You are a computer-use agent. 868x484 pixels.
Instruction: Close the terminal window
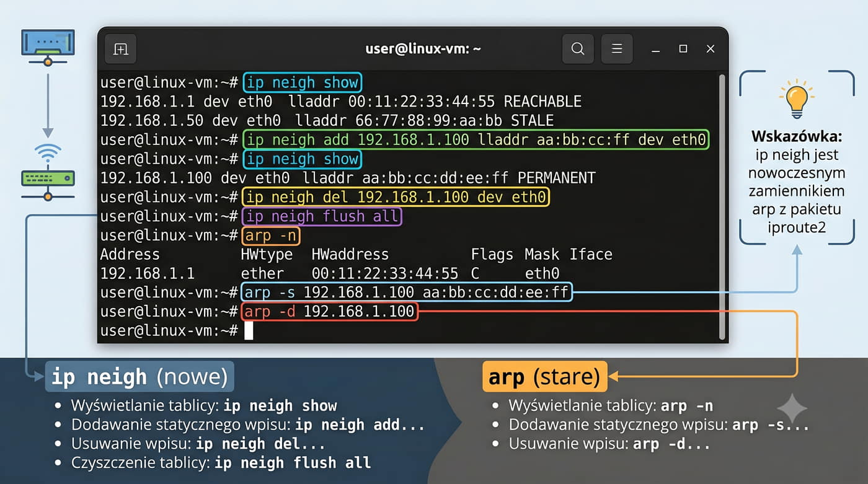(x=711, y=49)
